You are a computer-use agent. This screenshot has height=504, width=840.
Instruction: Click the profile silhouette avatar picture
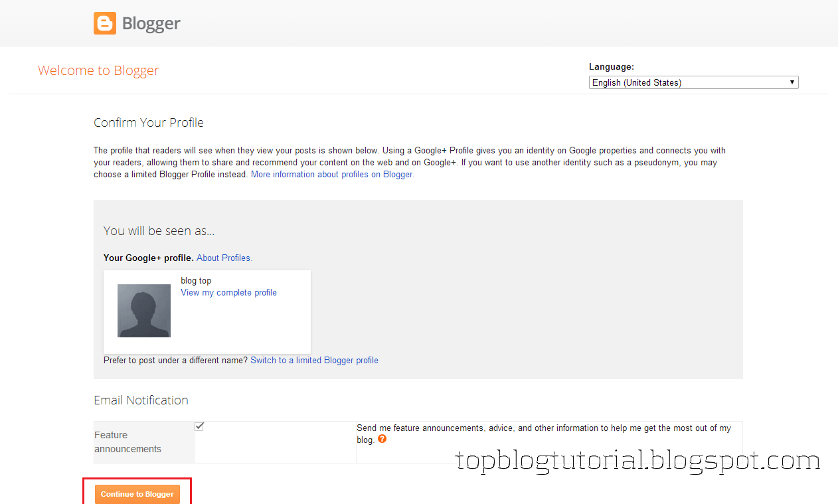(x=144, y=311)
